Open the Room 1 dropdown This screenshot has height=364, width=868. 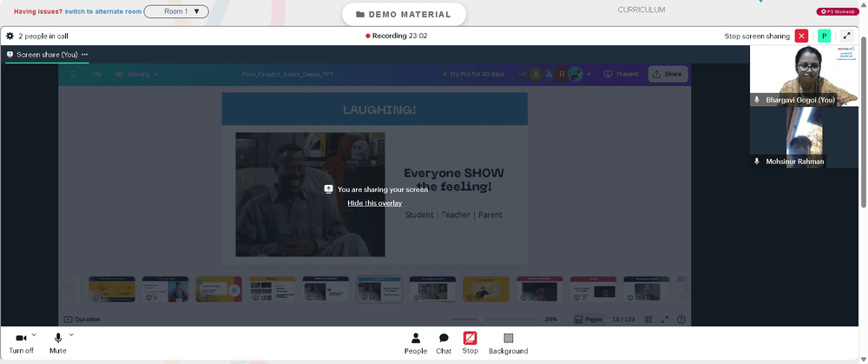176,11
